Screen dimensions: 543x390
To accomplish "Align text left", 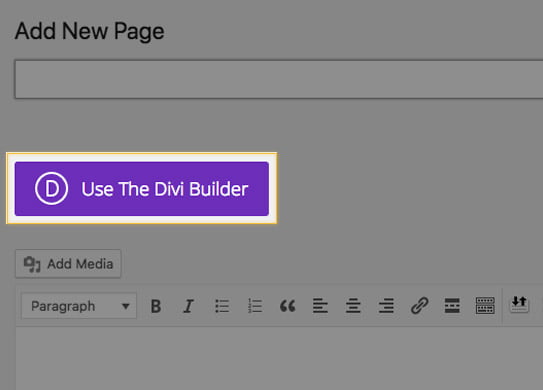I will click(x=320, y=306).
